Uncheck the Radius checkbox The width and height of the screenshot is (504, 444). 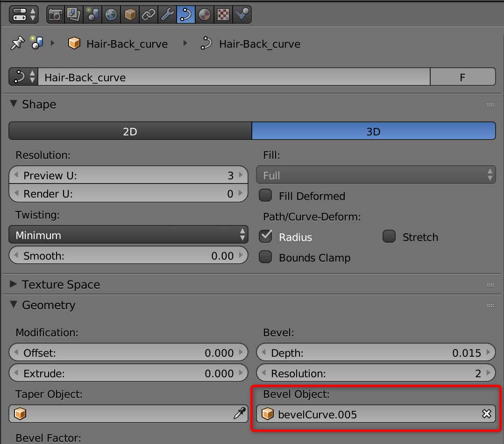[x=265, y=237]
